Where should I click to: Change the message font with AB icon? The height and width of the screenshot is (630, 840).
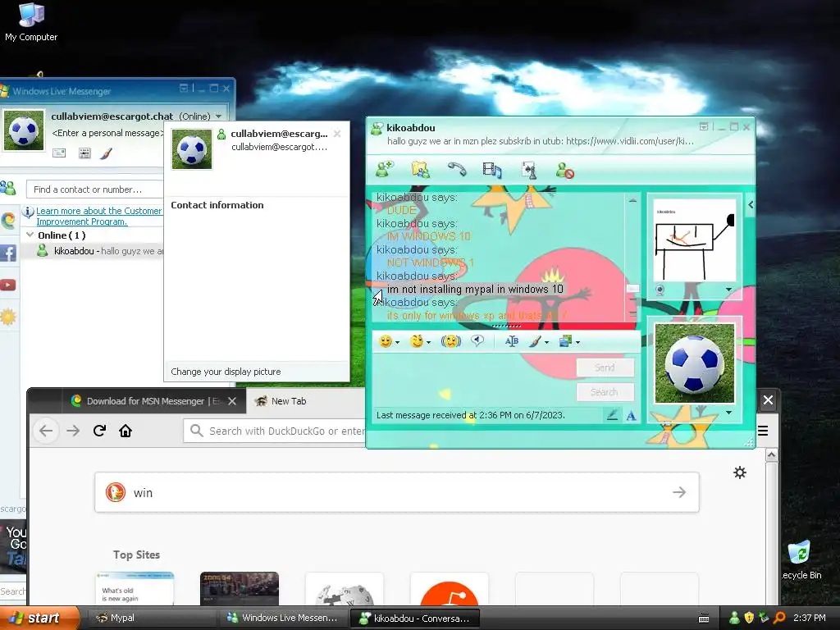pos(512,341)
